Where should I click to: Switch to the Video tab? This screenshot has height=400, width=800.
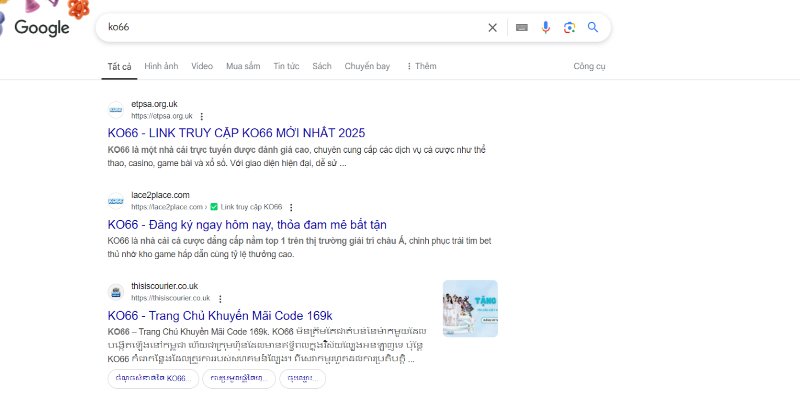click(x=202, y=66)
